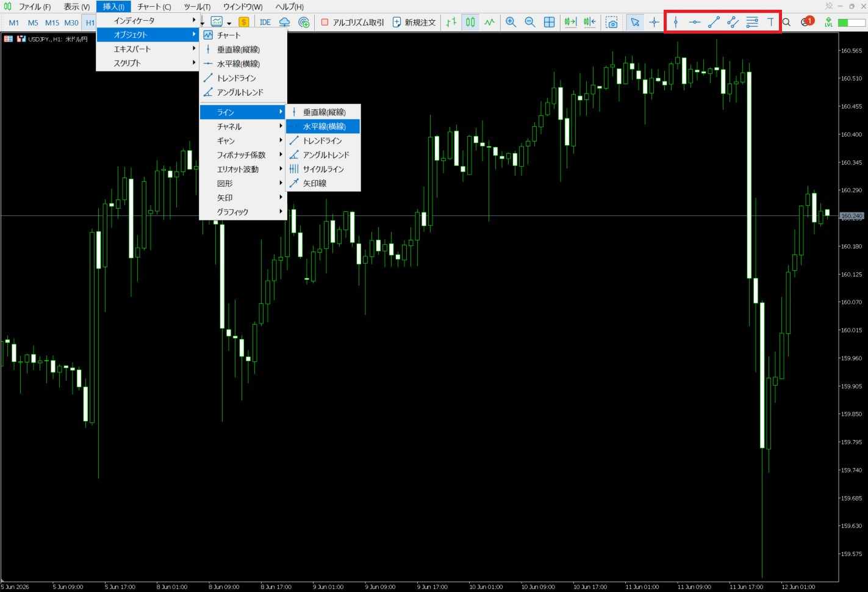Expand エリオット波動 submenu

(243, 169)
